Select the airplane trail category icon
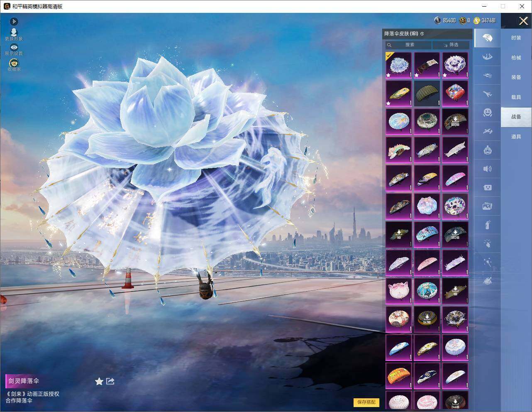The width and height of the screenshot is (532, 412). 488,94
